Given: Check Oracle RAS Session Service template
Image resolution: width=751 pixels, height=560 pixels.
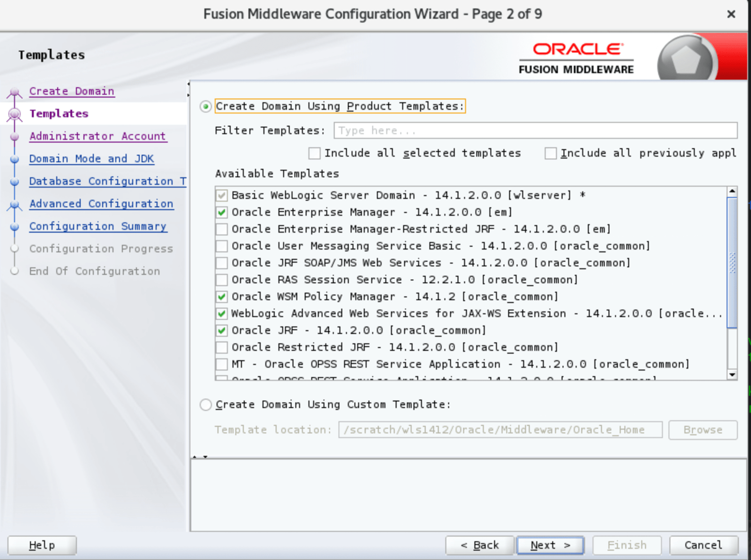Looking at the screenshot, I should tap(221, 280).
